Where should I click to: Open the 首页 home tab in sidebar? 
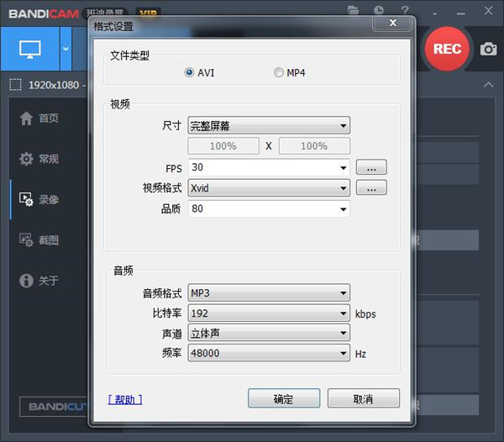click(x=39, y=118)
